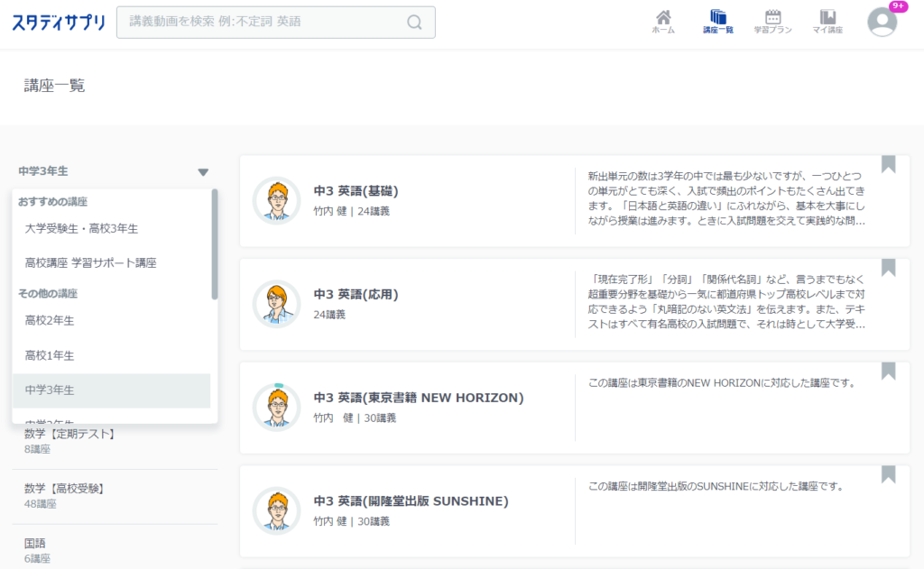The width and height of the screenshot is (924, 569).
Task: Open 講座一覧 course list icon
Action: pyautogui.click(x=718, y=22)
